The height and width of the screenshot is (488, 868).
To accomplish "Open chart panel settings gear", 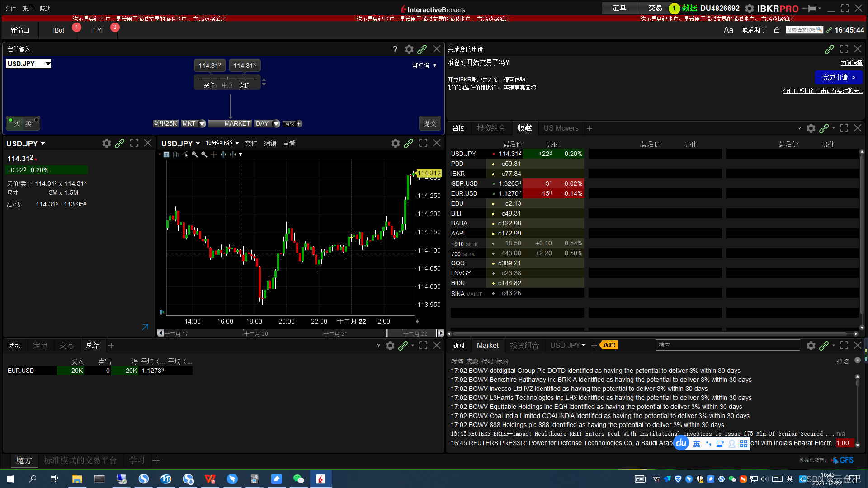I will tap(396, 143).
